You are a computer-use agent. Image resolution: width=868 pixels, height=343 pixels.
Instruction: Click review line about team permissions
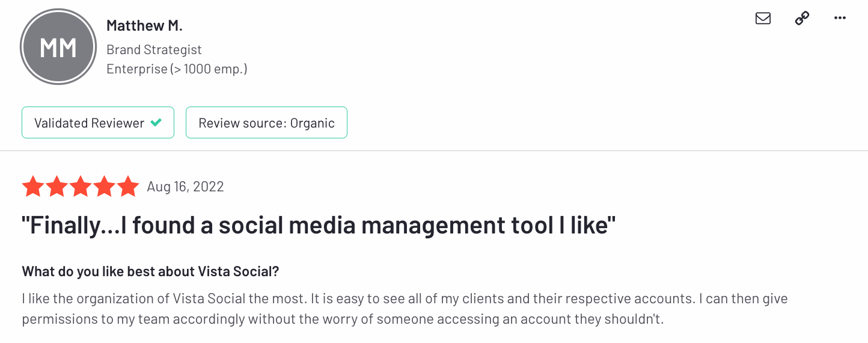click(343, 319)
